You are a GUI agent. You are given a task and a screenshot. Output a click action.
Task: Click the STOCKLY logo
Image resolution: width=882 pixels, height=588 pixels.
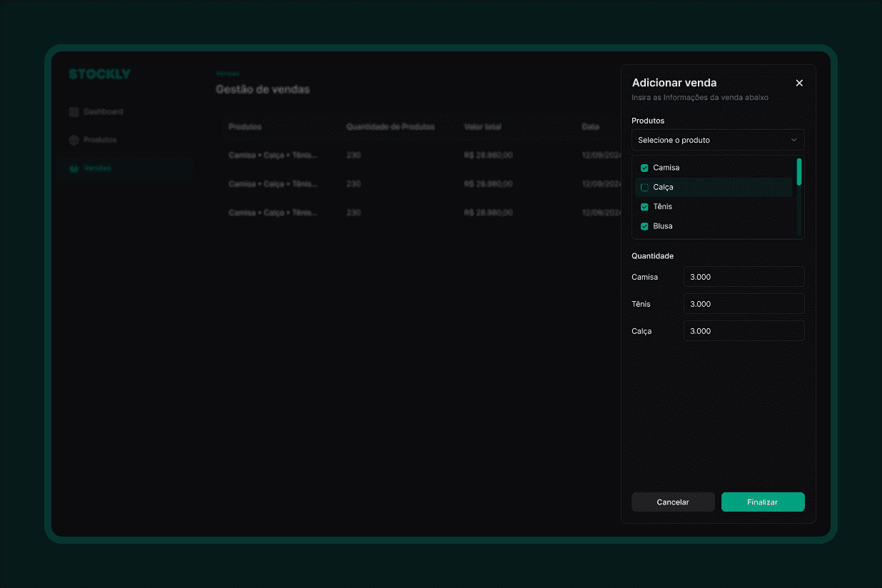pyautogui.click(x=99, y=74)
